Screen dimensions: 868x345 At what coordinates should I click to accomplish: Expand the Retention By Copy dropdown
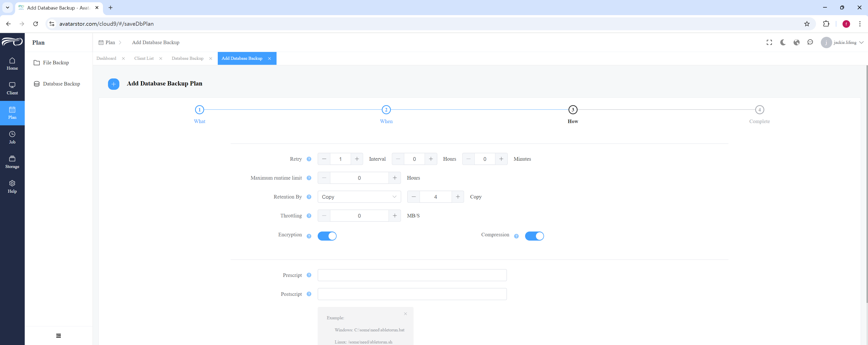(359, 197)
